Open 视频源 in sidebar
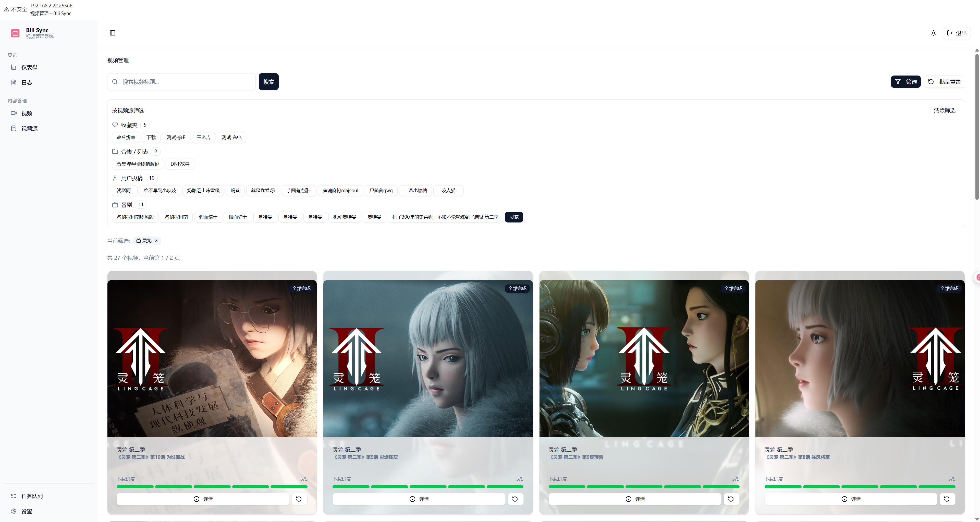Image resolution: width=980 pixels, height=522 pixels. click(29, 129)
